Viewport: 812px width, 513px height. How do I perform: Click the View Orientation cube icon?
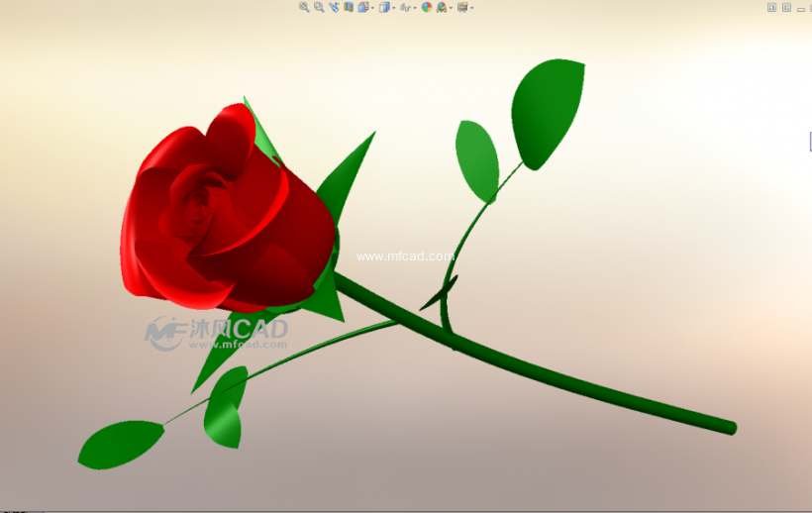tap(363, 7)
